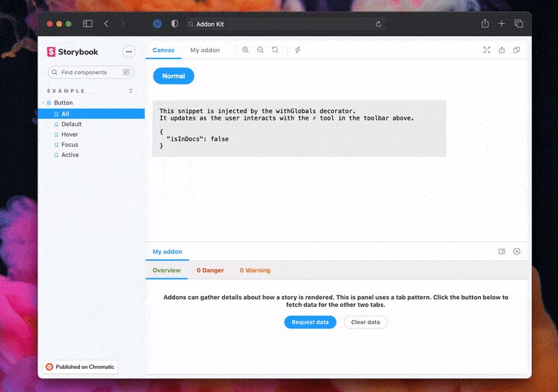Change addon panel orientation
This screenshot has width=558, height=392.
click(502, 251)
